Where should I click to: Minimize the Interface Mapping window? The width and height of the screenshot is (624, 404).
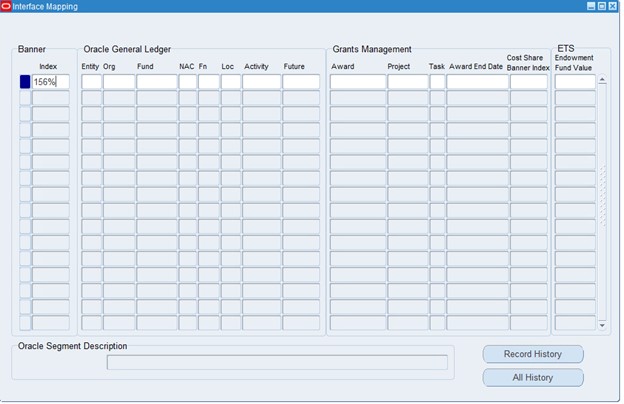pyautogui.click(x=591, y=6)
